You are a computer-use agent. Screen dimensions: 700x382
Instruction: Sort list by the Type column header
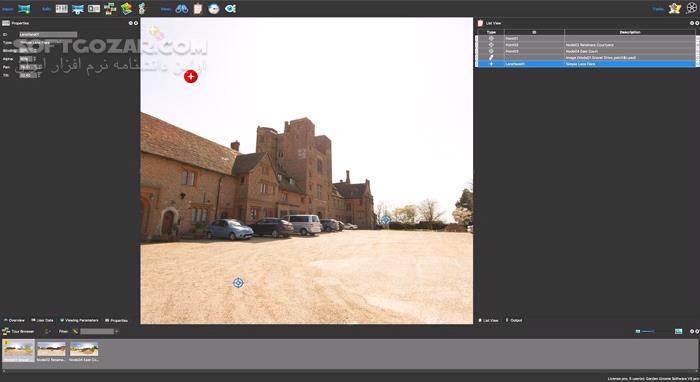pyautogui.click(x=491, y=32)
